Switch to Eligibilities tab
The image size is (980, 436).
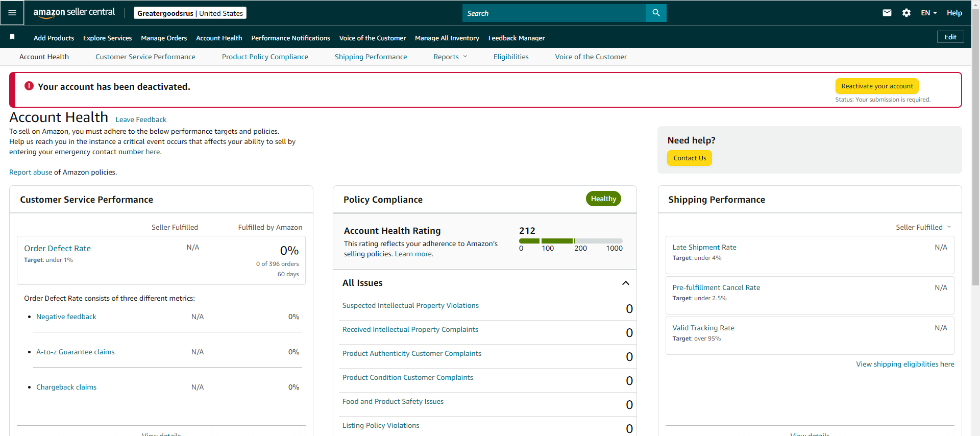511,57
